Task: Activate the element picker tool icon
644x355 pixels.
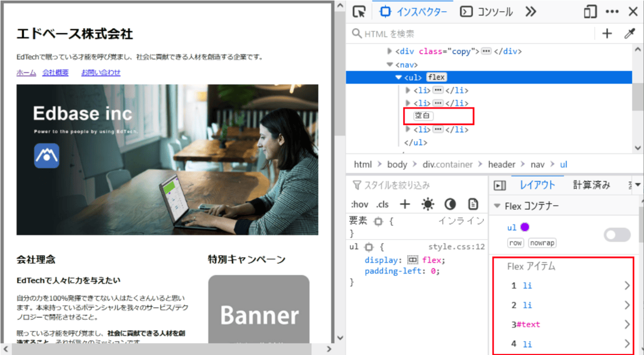Action: tap(359, 12)
